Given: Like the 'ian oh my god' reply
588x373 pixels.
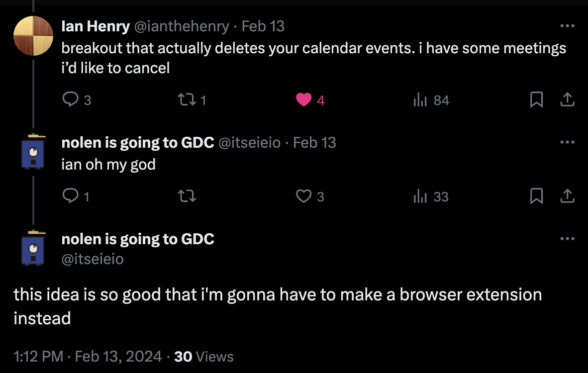Looking at the screenshot, I should tap(303, 196).
